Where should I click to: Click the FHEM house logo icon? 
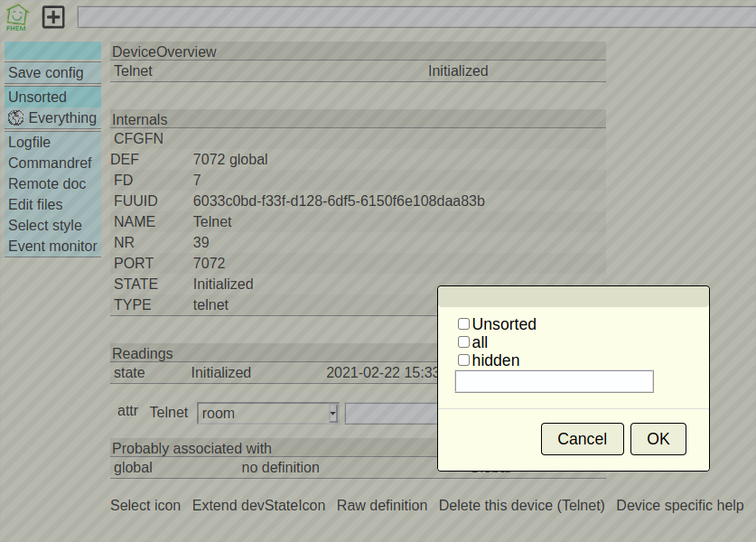17,16
